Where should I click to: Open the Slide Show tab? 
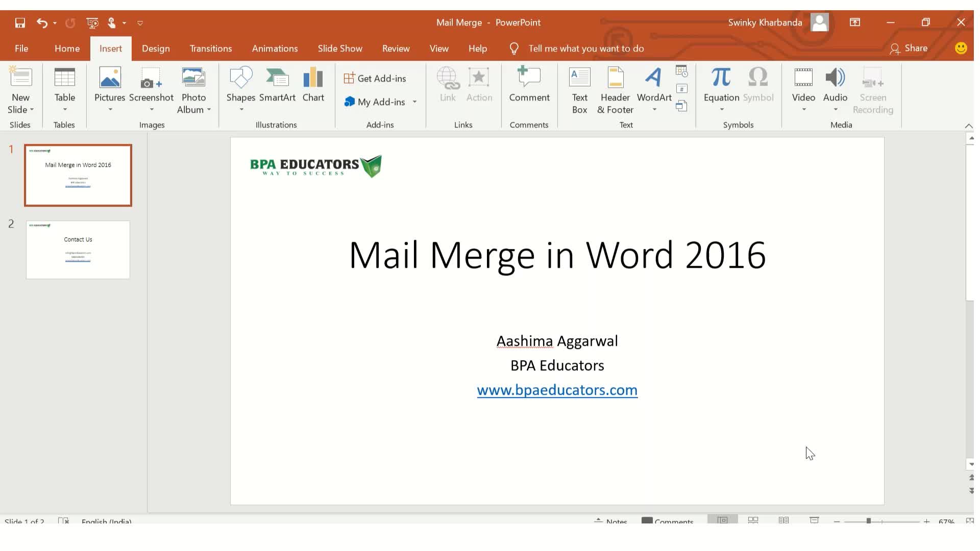(x=340, y=48)
